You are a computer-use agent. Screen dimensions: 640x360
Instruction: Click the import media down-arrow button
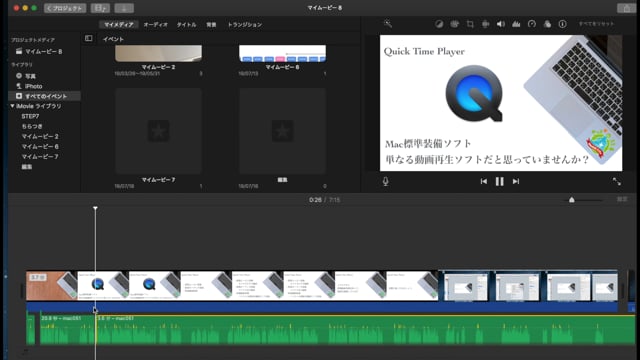pyautogui.click(x=124, y=8)
